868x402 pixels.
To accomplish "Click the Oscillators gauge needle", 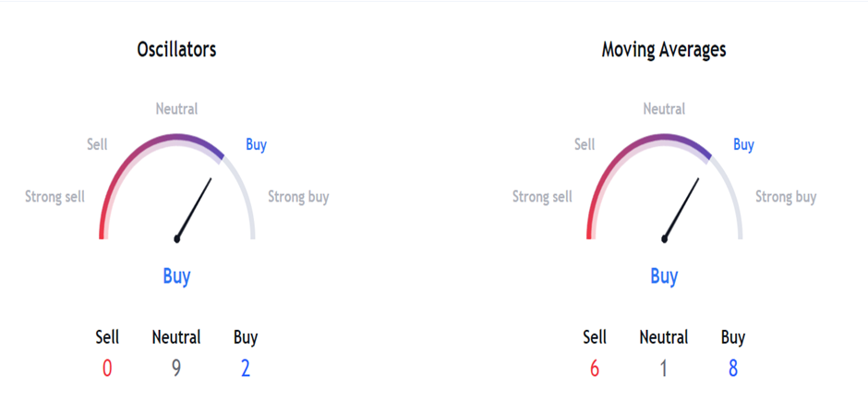I will coord(195,208).
